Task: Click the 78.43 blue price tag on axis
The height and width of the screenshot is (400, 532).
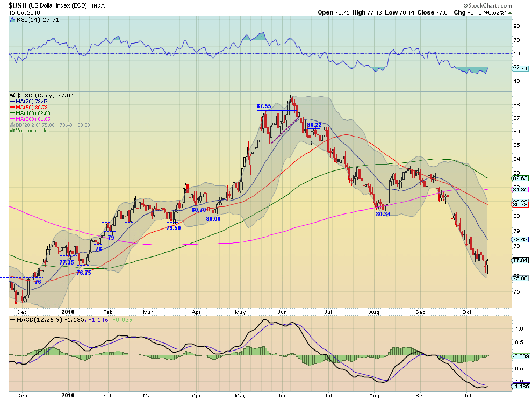Action: (x=520, y=240)
